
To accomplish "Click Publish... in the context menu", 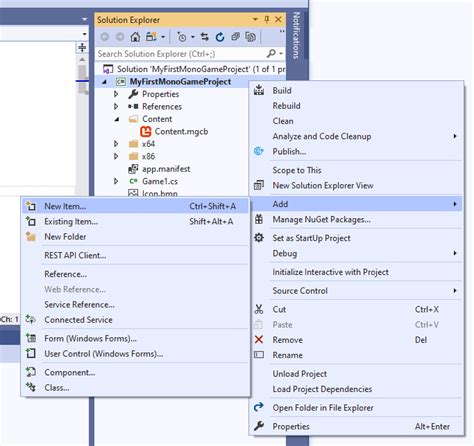I will pos(356,151).
